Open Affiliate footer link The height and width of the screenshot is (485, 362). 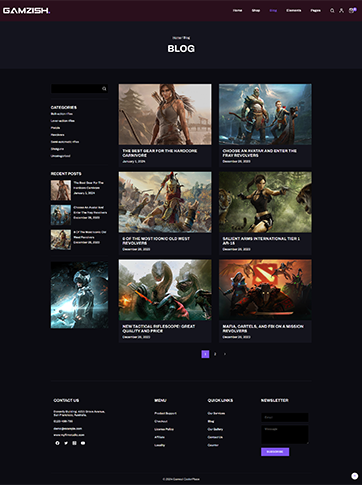159,437
